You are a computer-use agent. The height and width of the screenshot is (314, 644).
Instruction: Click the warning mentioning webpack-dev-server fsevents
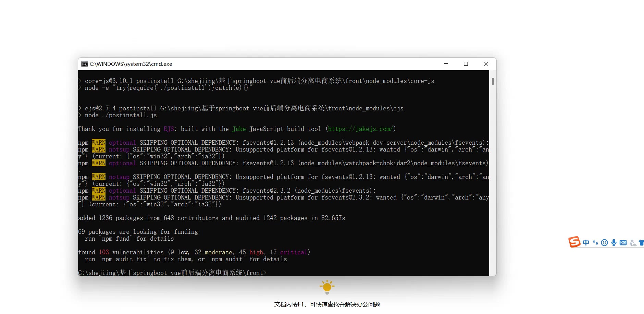pyautogui.click(x=284, y=143)
